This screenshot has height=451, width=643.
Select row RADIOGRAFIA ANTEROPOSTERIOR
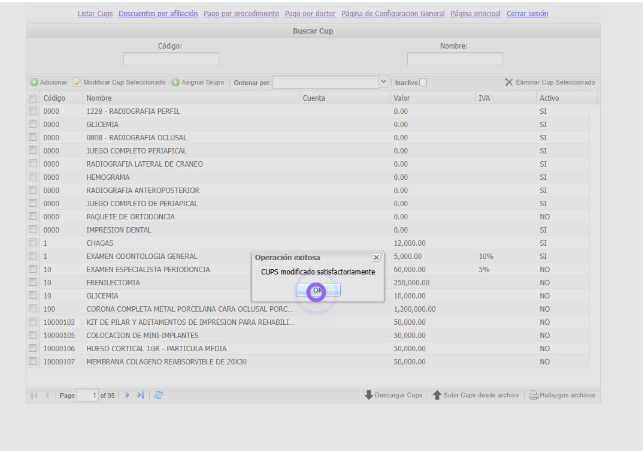[x=308, y=190]
